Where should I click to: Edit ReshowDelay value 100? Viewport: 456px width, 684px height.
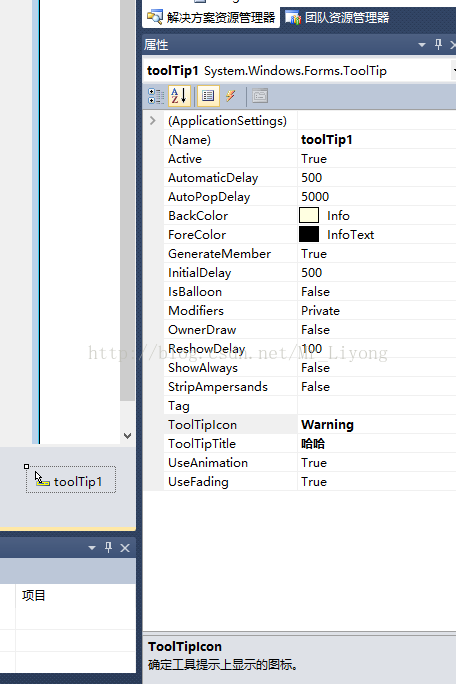pyautogui.click(x=377, y=349)
